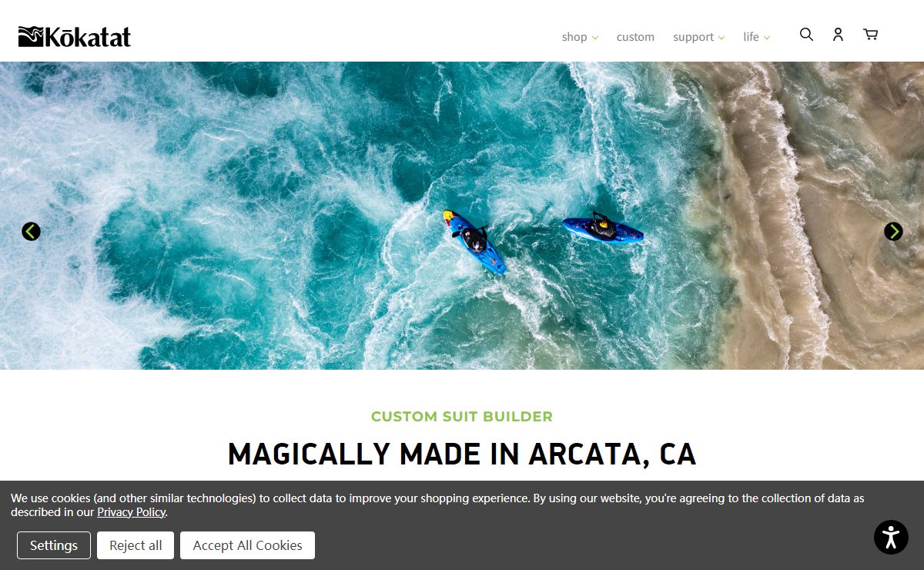This screenshot has width=924, height=570.
Task: Click the Settings cookie button
Action: tap(54, 545)
